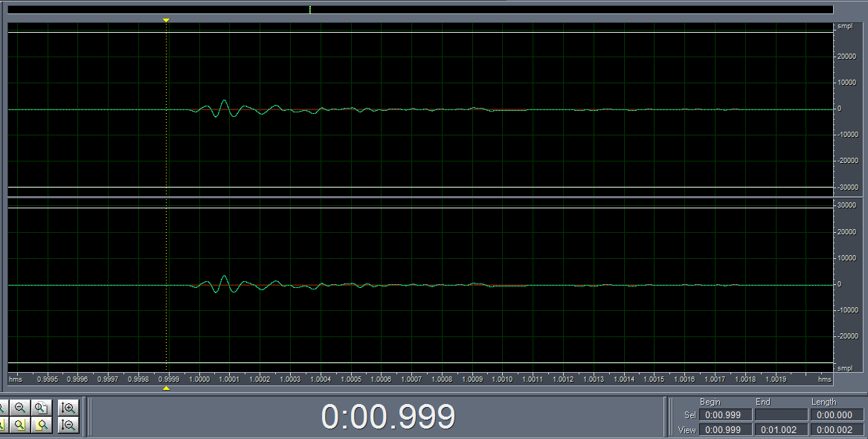Click the Zoom Out Horizontally magnifier icon
Screen dimensions: 868x439
point(20,408)
